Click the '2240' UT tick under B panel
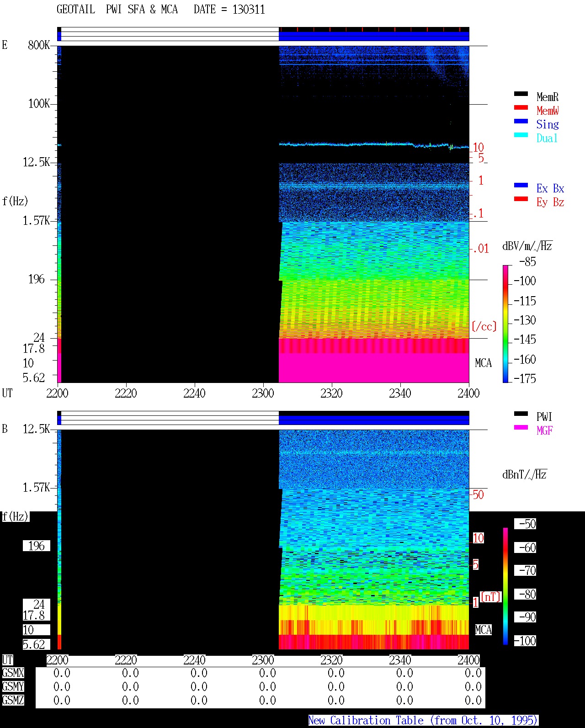The height and width of the screenshot is (728, 585). coord(194,660)
